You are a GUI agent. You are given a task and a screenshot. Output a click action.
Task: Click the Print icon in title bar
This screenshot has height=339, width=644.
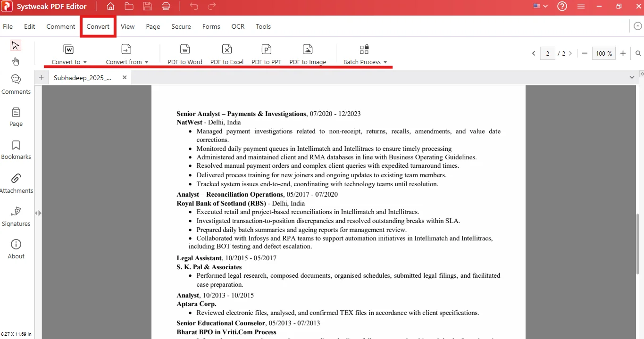166,7
